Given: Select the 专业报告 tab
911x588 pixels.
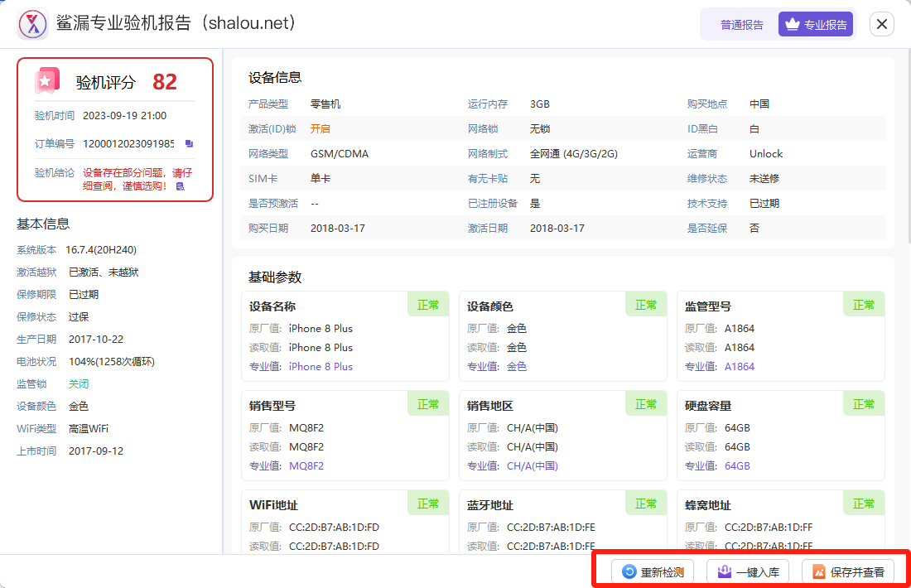Looking at the screenshot, I should point(816,24).
